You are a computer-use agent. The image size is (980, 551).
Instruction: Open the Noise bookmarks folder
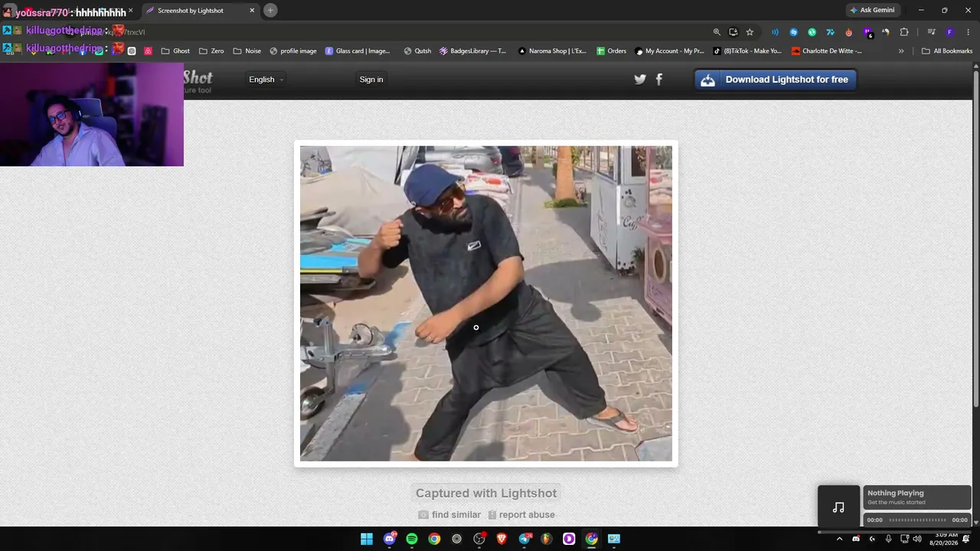[x=247, y=51]
